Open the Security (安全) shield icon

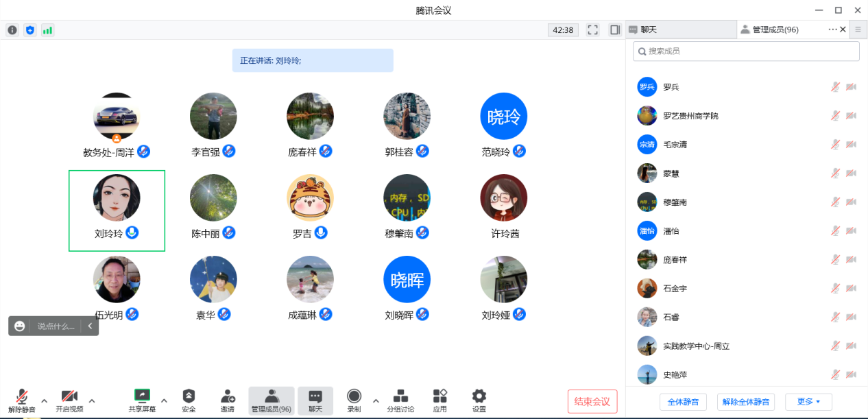click(x=189, y=396)
